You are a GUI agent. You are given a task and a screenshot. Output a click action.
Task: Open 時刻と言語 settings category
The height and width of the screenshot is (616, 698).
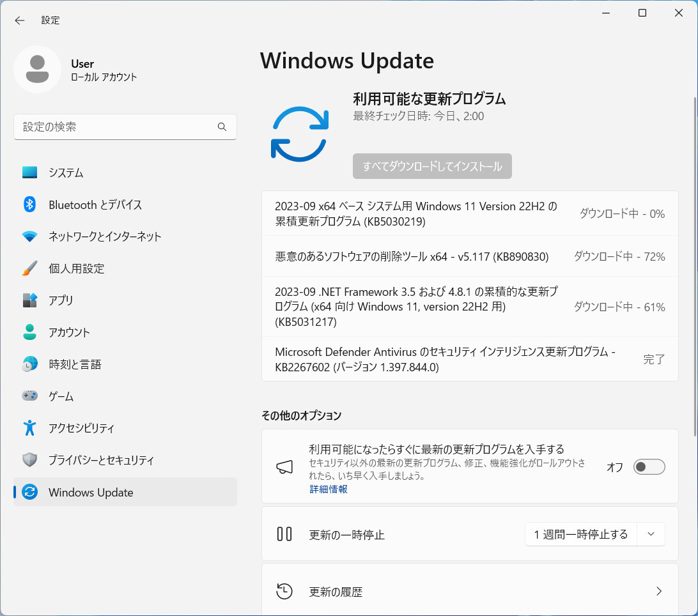pos(125,364)
